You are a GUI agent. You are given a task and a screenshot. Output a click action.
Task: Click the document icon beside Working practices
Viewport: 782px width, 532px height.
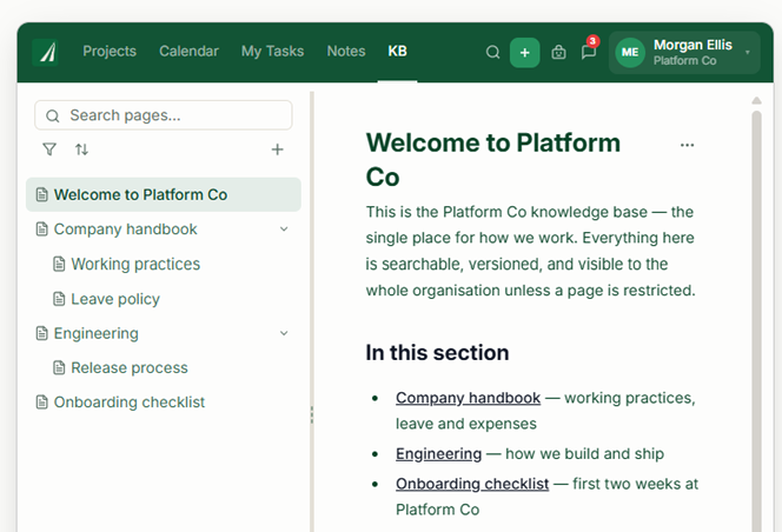click(59, 264)
